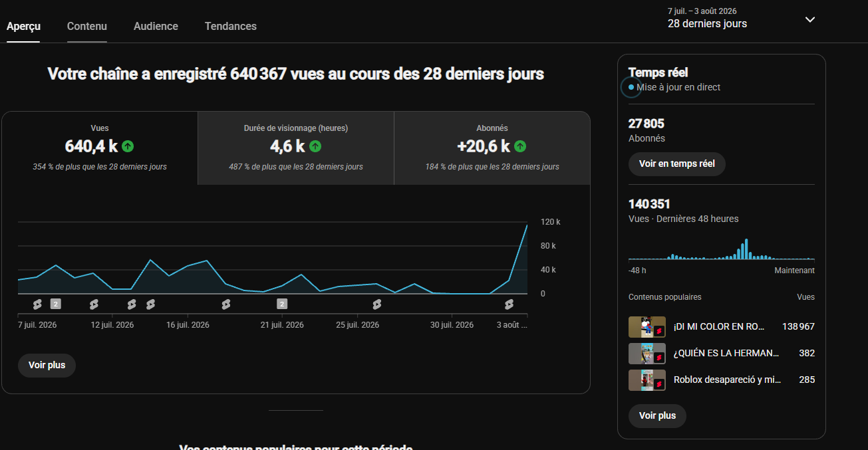Click the Shorts marker at 12 juil. 2026
Screen dimensions: 868x450
(x=94, y=304)
